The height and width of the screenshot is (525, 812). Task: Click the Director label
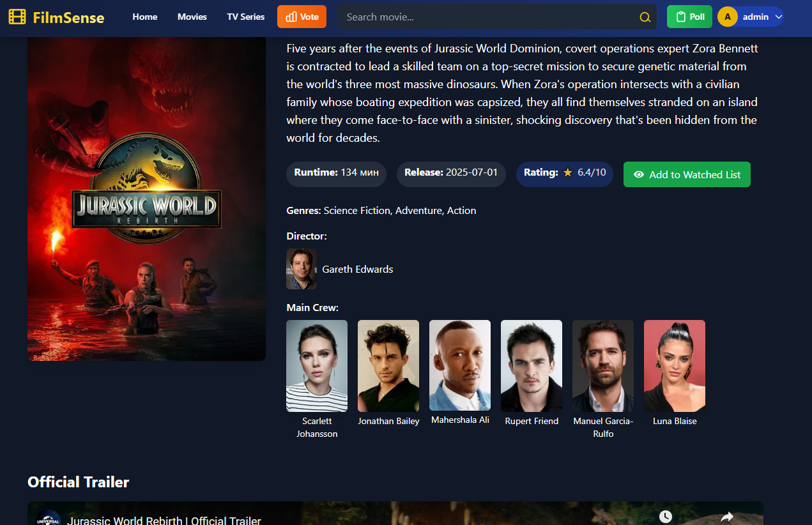pos(307,236)
